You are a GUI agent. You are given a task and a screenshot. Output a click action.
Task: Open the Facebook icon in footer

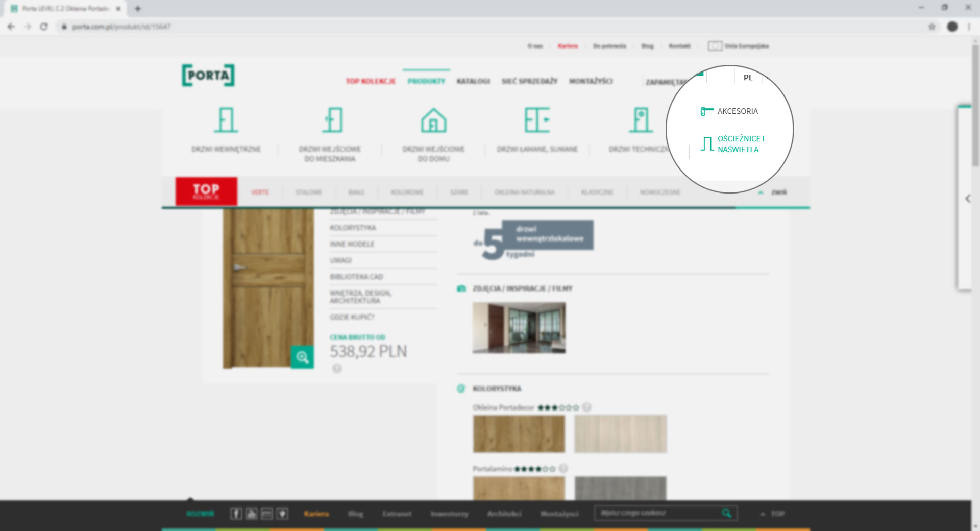point(236,514)
